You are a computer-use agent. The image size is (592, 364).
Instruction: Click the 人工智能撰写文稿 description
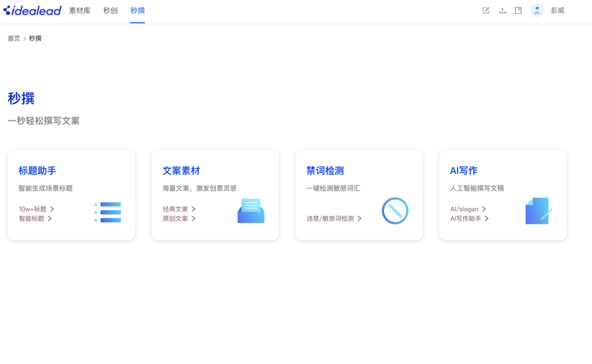coord(477,188)
